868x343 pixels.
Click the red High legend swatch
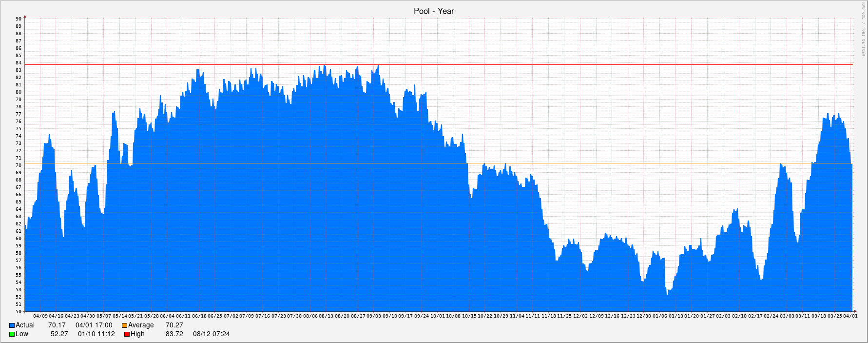click(x=127, y=334)
